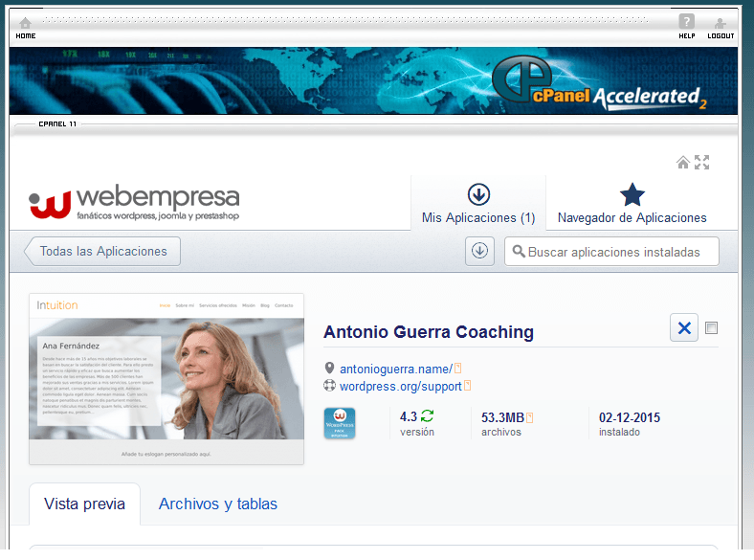Toggle fullscreen with the expand arrows icon

702,162
